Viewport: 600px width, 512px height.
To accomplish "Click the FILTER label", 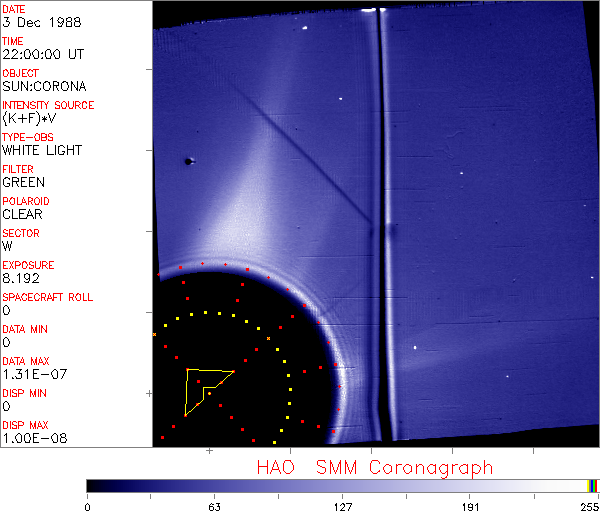I will click(18, 169).
